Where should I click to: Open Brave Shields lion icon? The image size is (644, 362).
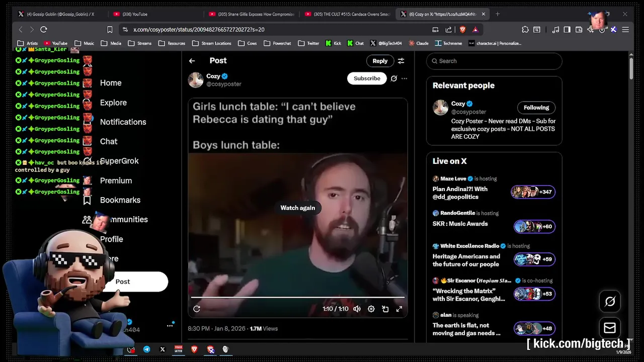tap(462, 30)
